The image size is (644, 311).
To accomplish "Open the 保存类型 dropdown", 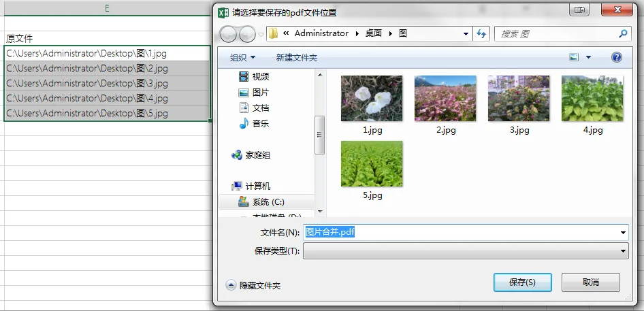I will pyautogui.click(x=466, y=250).
